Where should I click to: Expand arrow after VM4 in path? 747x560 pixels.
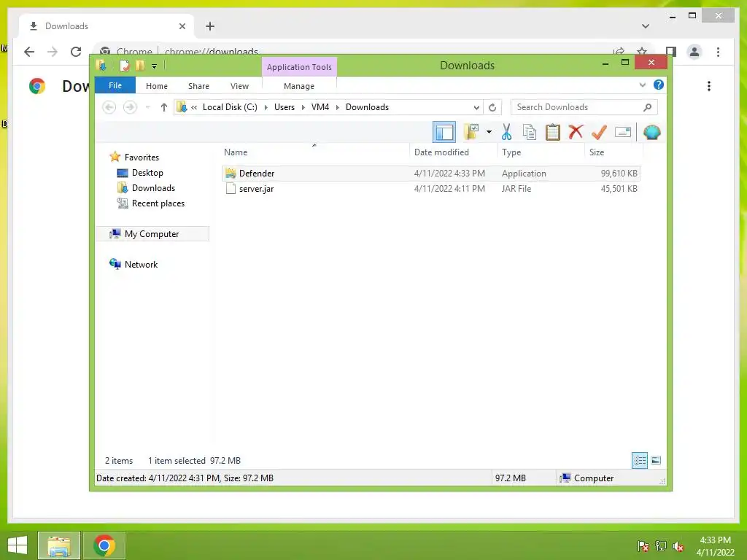pos(337,108)
